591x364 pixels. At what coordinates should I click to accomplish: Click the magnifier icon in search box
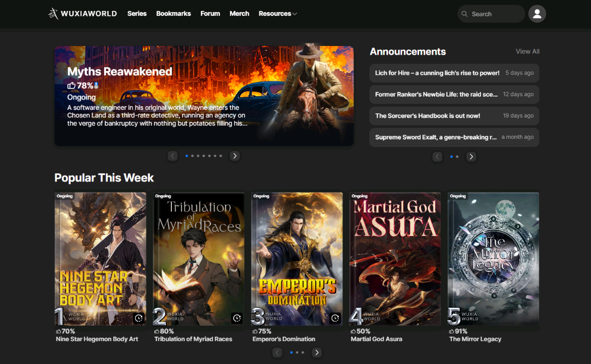click(465, 14)
